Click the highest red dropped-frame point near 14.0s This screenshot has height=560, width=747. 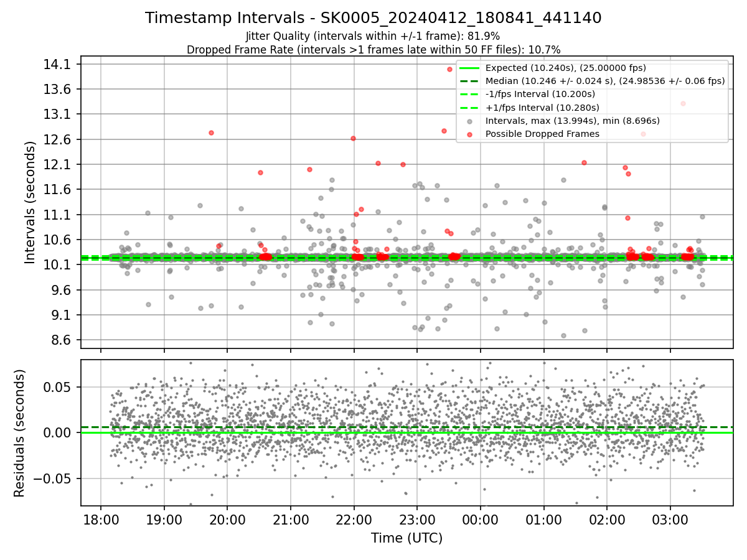pos(449,69)
